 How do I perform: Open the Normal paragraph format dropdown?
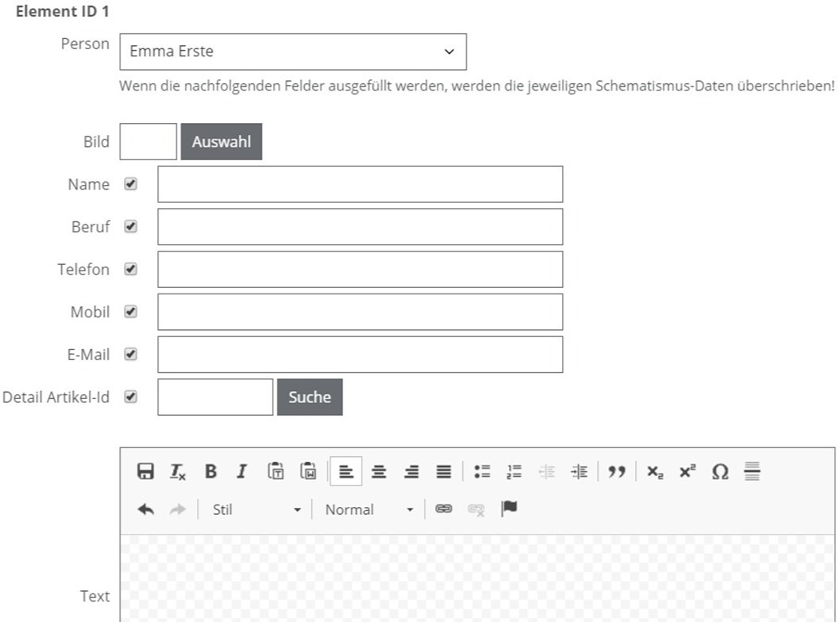tap(368, 509)
